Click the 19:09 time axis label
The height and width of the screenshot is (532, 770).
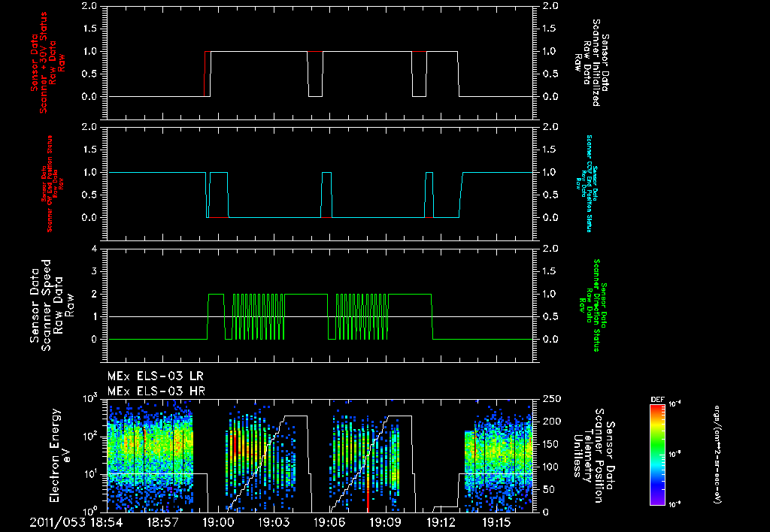(x=385, y=522)
